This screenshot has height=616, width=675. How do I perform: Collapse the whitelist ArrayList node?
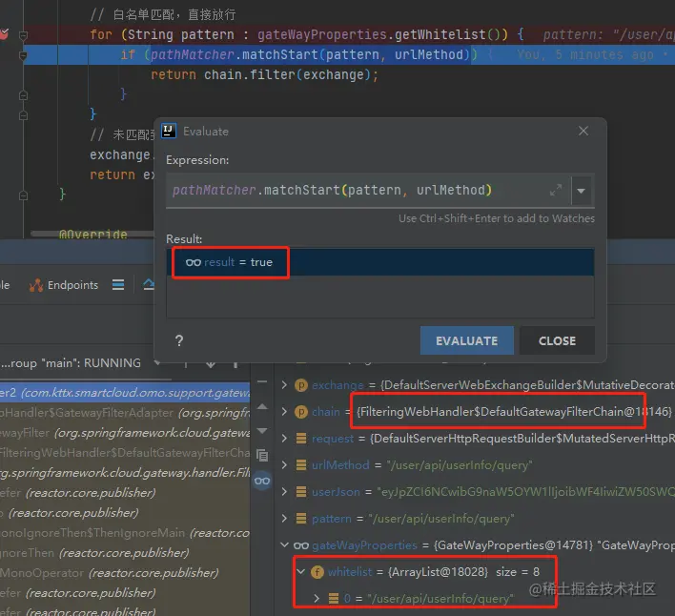(x=301, y=572)
